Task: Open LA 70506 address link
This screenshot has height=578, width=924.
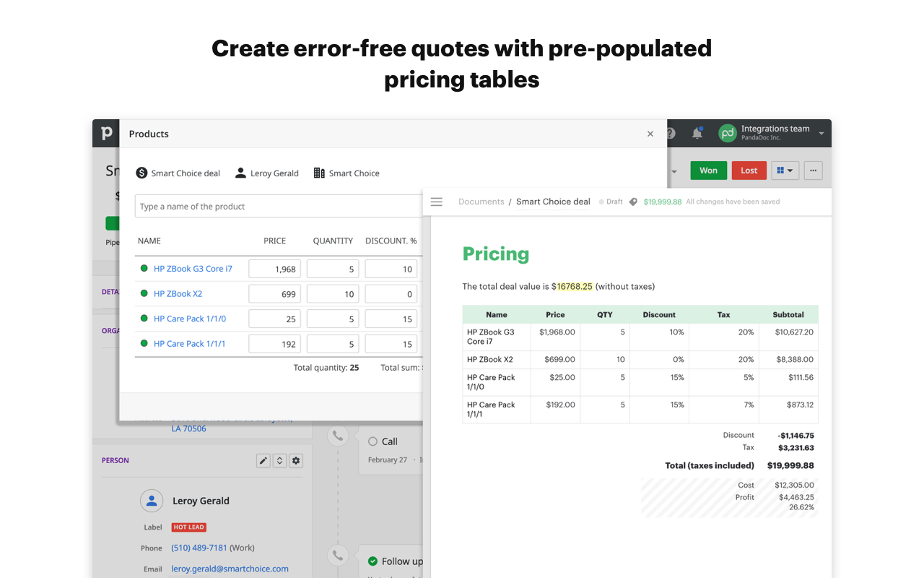Action: click(188, 428)
